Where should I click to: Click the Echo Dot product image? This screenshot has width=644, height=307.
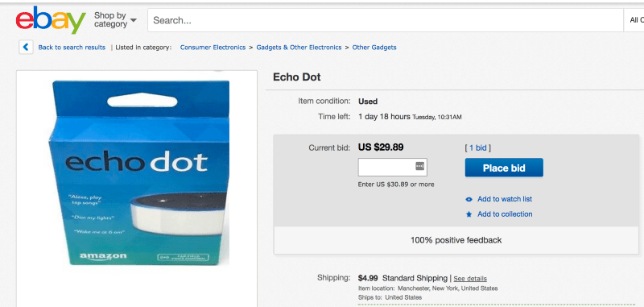click(139, 172)
